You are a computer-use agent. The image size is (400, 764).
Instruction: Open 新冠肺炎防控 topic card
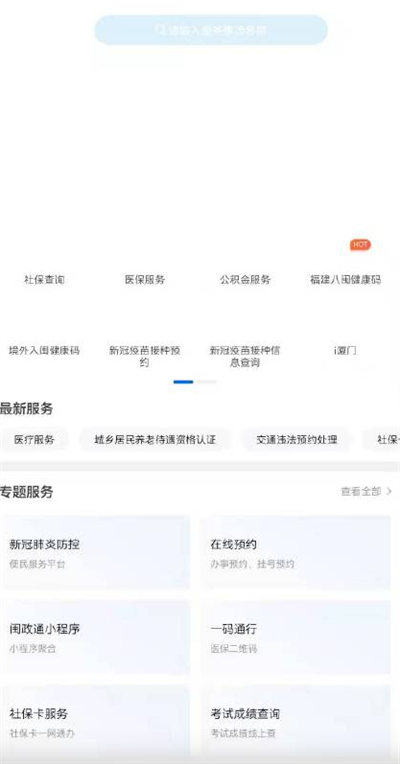pos(95,553)
